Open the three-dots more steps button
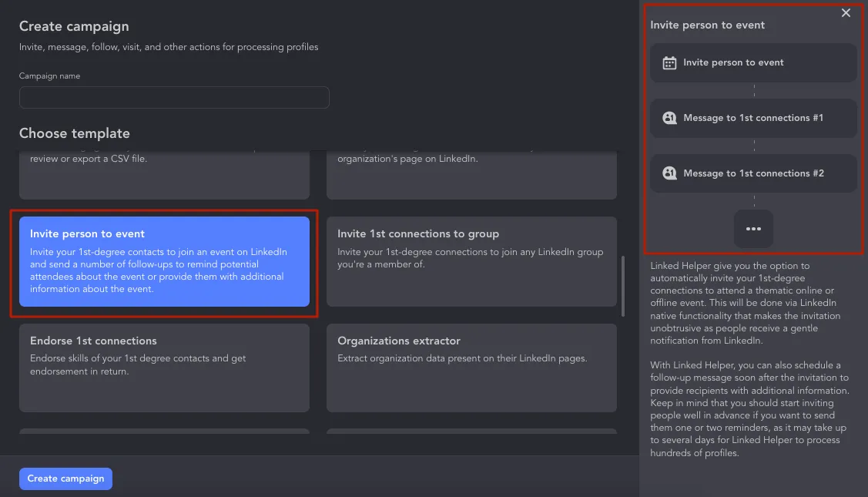 pos(753,229)
